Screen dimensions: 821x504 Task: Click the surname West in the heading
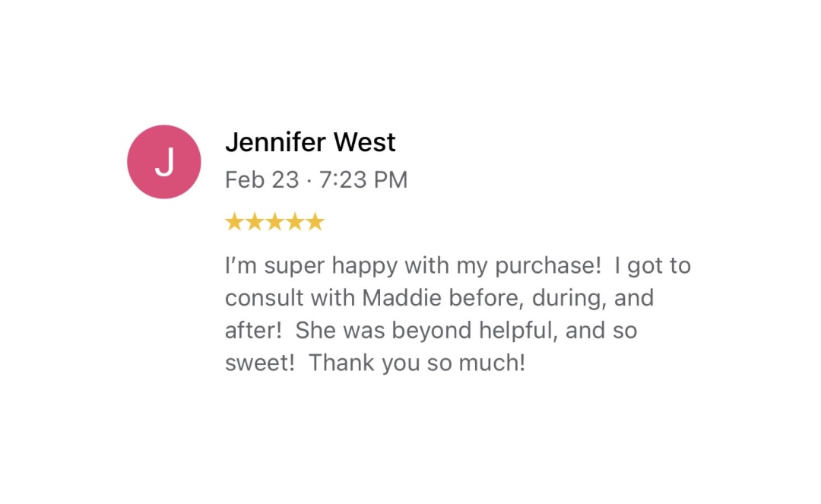tap(364, 142)
